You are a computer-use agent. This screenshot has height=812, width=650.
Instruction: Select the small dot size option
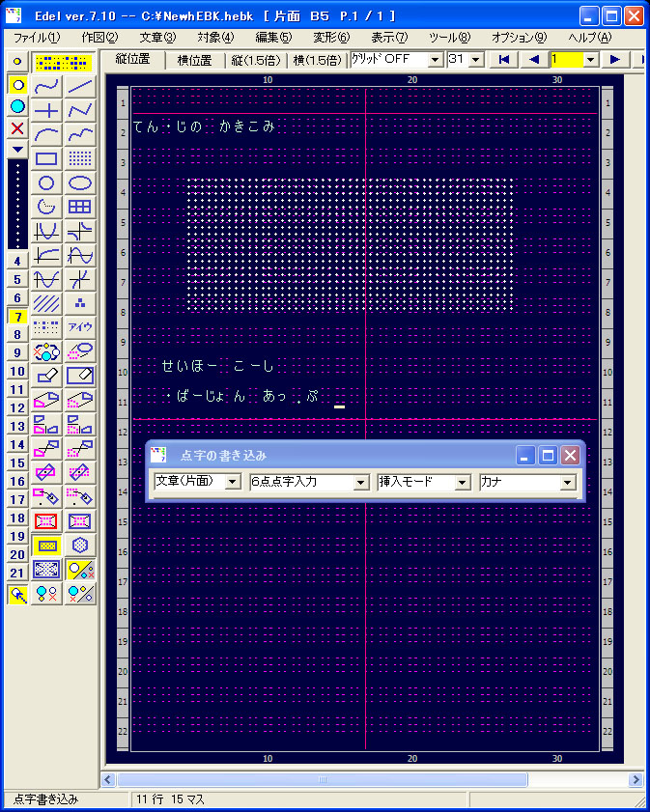coord(16,61)
